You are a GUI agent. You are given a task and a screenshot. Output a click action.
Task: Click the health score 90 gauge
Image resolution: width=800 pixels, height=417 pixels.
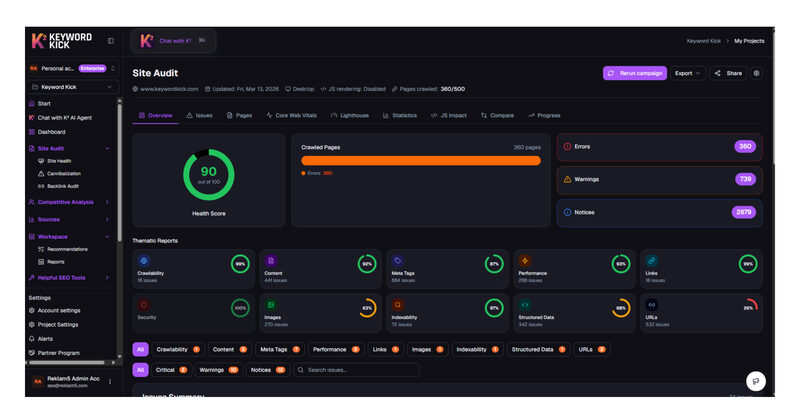209,175
